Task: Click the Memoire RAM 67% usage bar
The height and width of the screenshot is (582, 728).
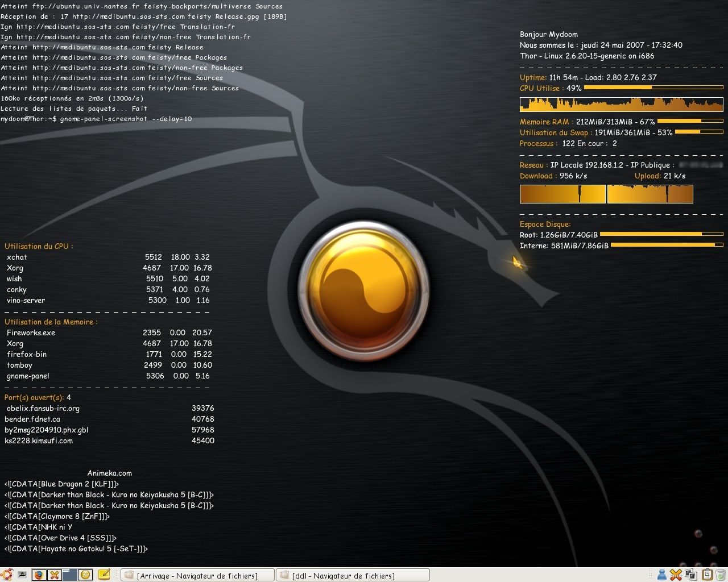Action: point(690,120)
